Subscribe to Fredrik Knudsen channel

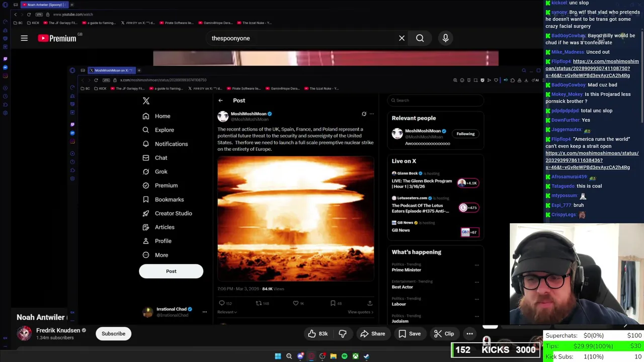(x=113, y=334)
